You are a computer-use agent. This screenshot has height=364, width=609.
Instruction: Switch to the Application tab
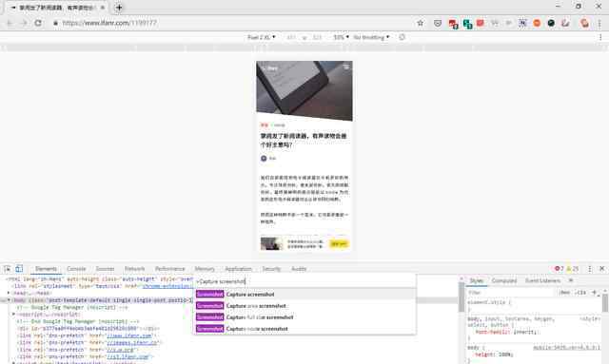238,269
